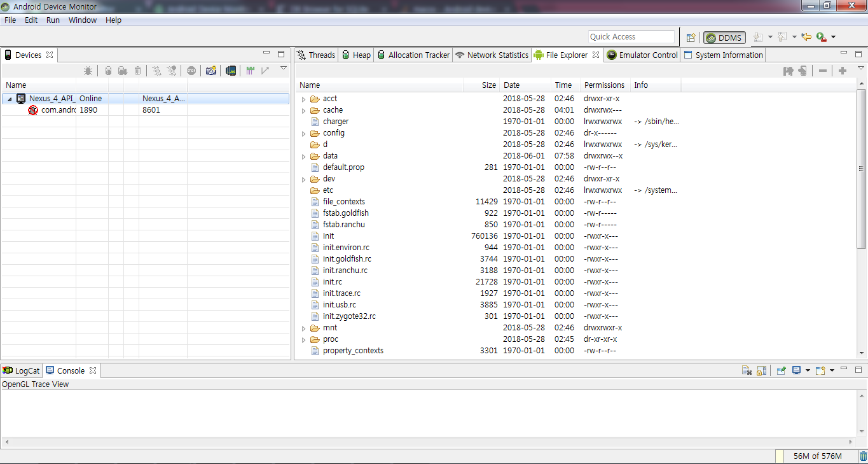Collapse the Nexus_4_API device node
868x464 pixels.
(x=10, y=99)
